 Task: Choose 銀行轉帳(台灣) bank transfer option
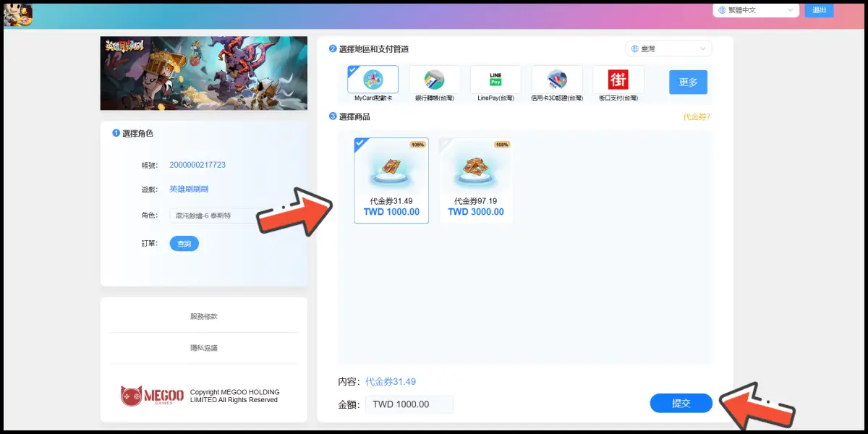coord(434,83)
